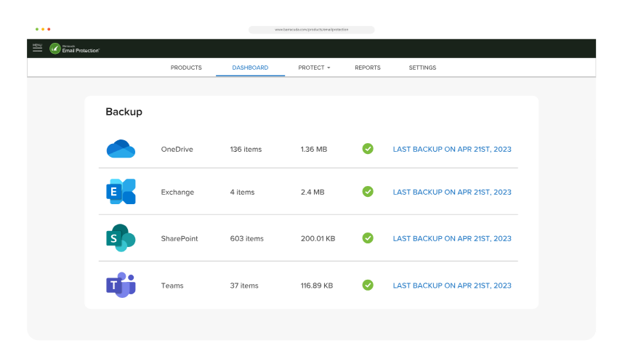Viewport: 625px width, 364px height.
Task: Select the Dashboard tab
Action: (250, 68)
